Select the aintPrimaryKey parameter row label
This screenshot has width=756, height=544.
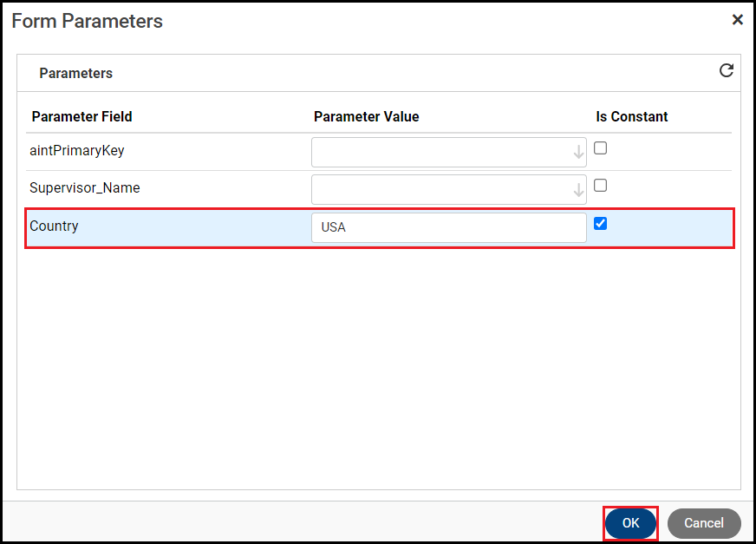[x=77, y=150]
